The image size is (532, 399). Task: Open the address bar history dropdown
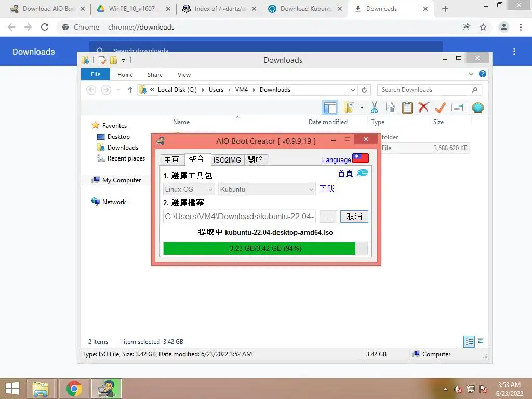[353, 90]
